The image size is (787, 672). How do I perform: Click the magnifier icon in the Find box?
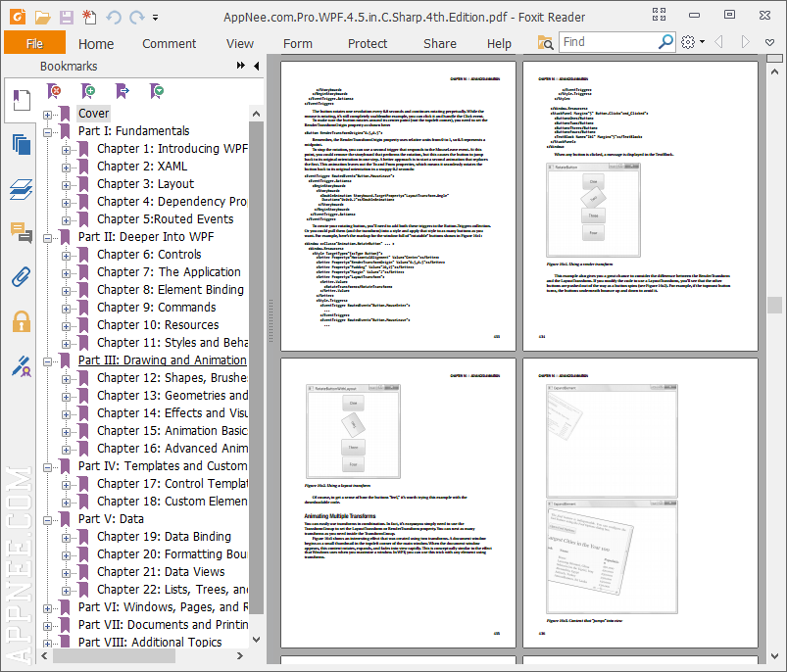tap(665, 41)
